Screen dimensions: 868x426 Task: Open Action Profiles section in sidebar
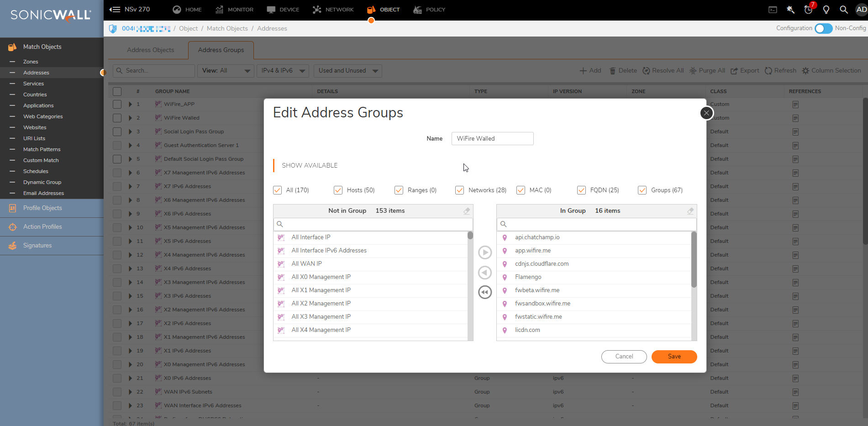click(x=52, y=227)
